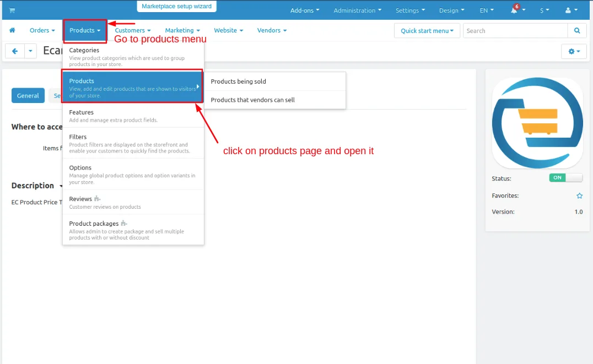Click the Version value 1.0

click(579, 211)
